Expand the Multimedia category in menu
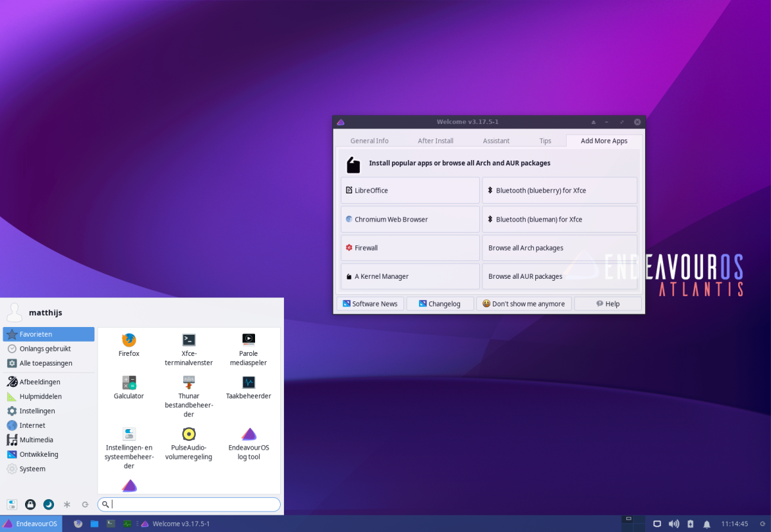 [x=36, y=440]
